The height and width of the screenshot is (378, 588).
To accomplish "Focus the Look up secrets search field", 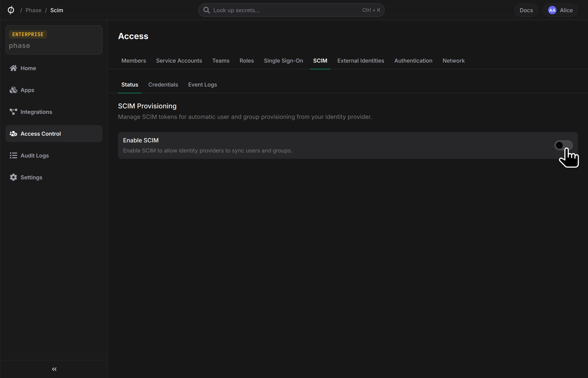I will click(x=291, y=10).
